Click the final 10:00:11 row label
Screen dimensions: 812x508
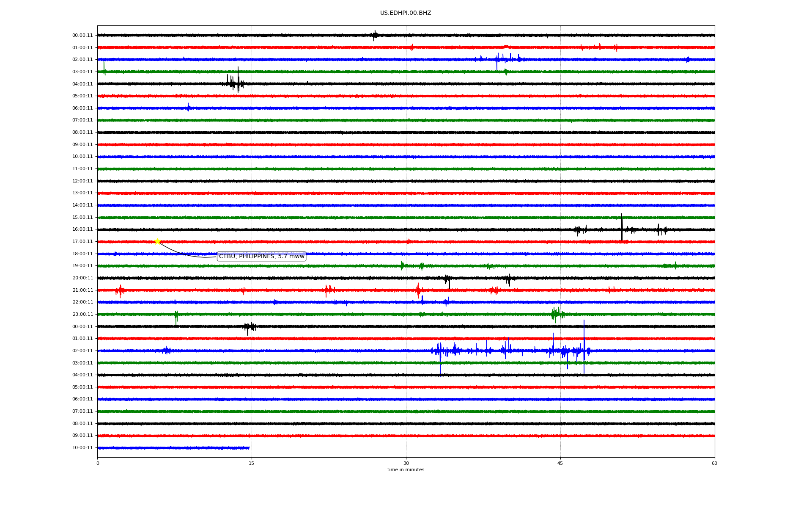tap(82, 448)
